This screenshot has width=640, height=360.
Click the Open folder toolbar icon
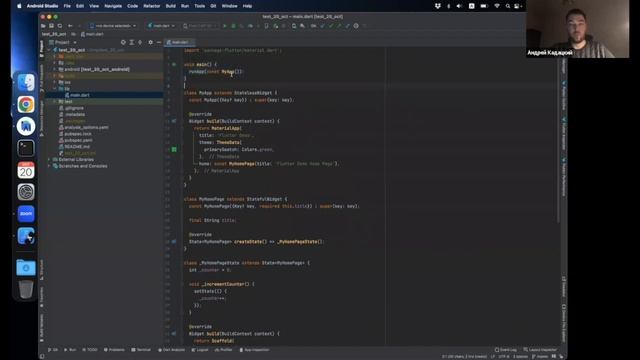point(43,26)
